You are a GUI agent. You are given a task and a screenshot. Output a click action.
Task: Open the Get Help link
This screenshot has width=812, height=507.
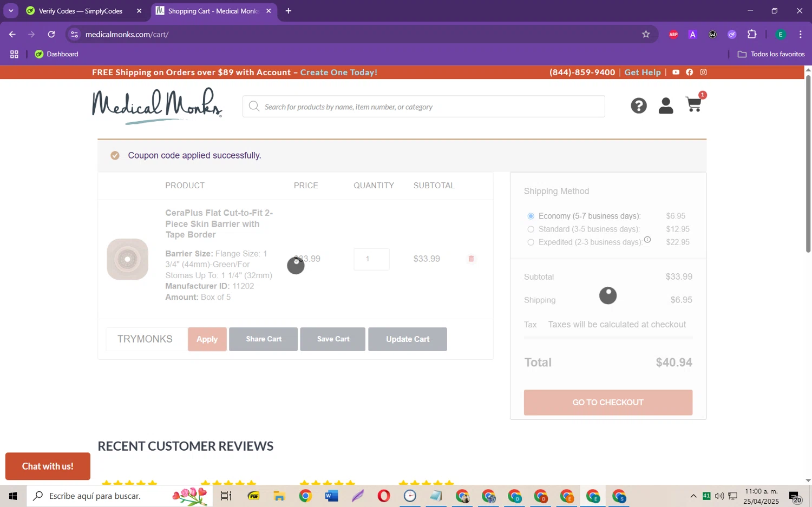[643, 72]
